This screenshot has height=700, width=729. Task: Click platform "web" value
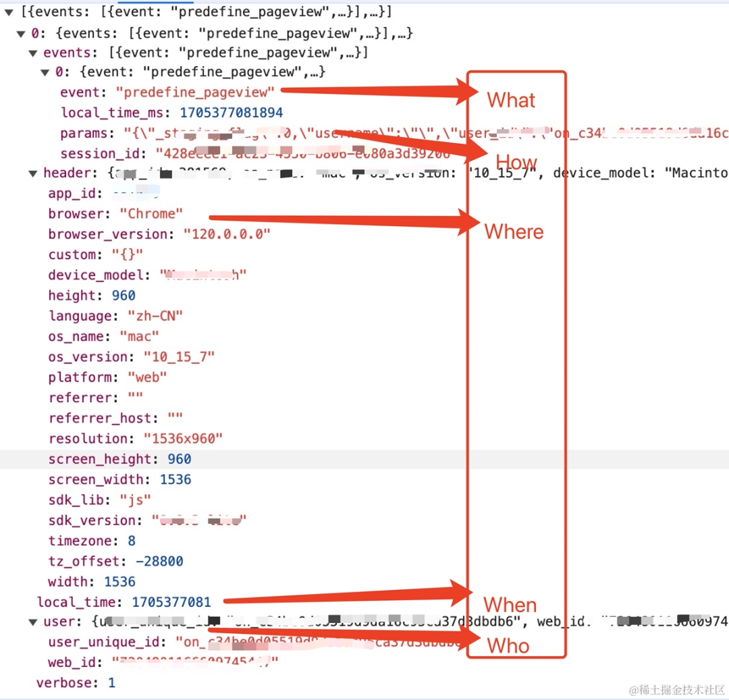coord(147,377)
